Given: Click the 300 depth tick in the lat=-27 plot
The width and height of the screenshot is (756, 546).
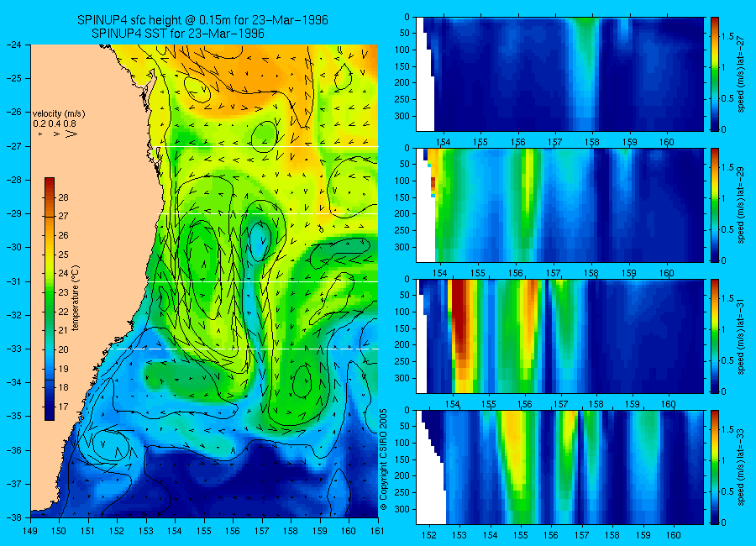Looking at the screenshot, I should tap(402, 116).
